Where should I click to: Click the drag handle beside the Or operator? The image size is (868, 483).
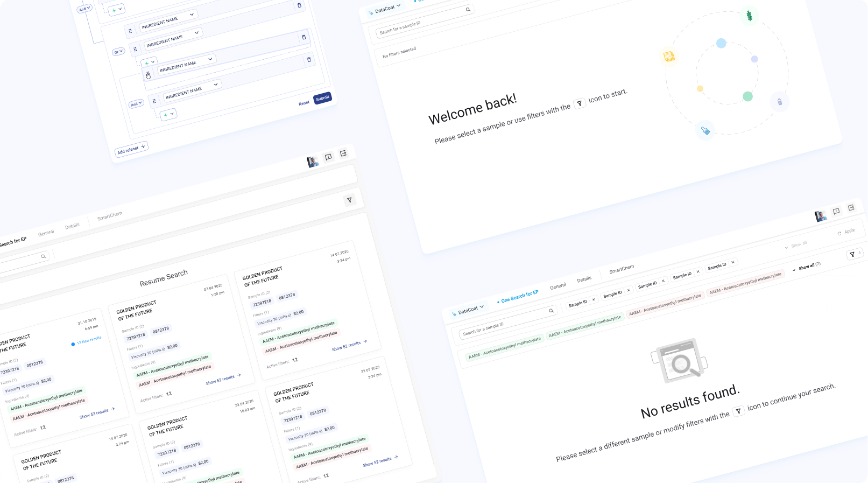(x=135, y=49)
